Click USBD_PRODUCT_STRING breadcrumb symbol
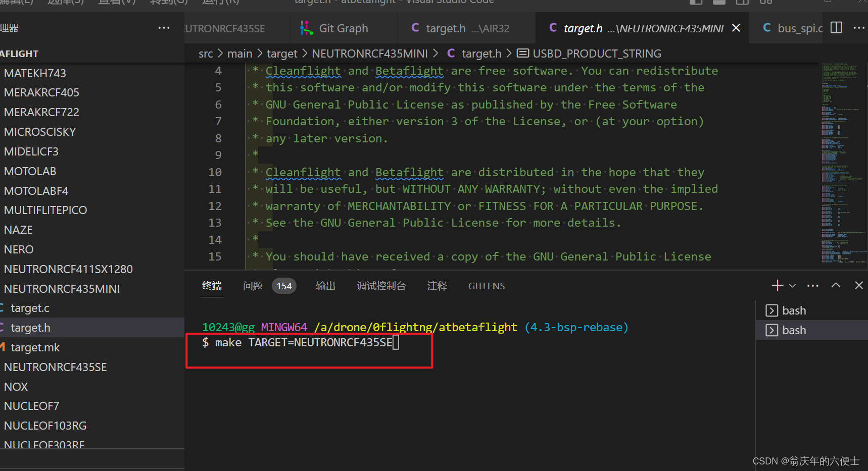Image resolution: width=868 pixels, height=471 pixels. point(597,54)
